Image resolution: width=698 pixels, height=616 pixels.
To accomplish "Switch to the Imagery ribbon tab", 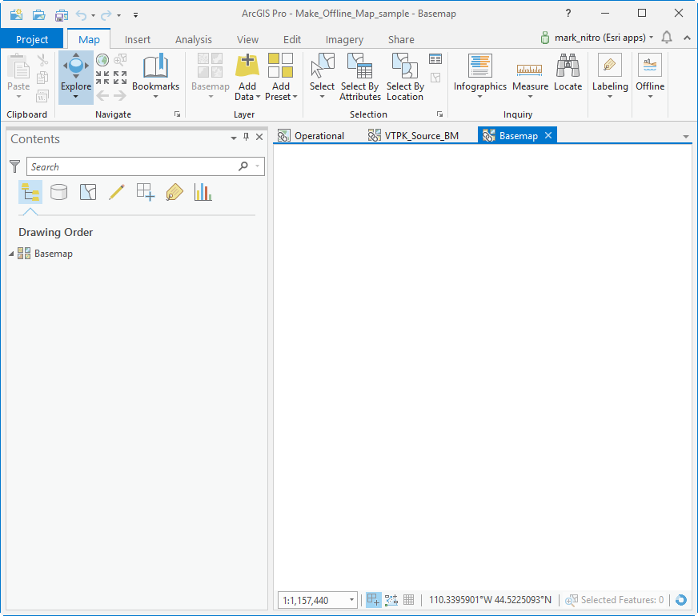I will tap(344, 39).
